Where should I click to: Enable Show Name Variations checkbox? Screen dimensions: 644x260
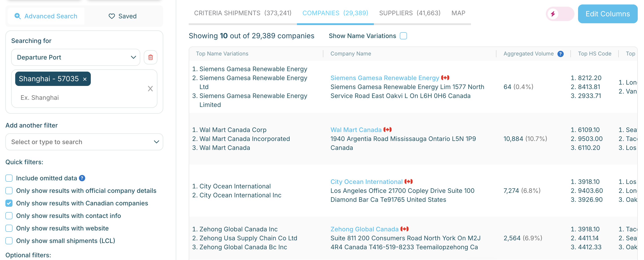pos(403,36)
